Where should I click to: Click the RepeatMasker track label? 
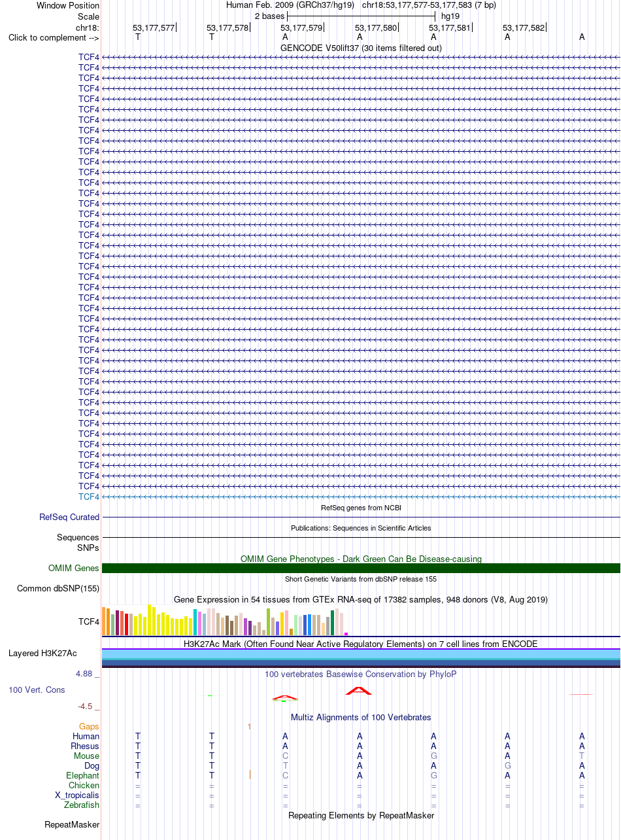tap(72, 824)
